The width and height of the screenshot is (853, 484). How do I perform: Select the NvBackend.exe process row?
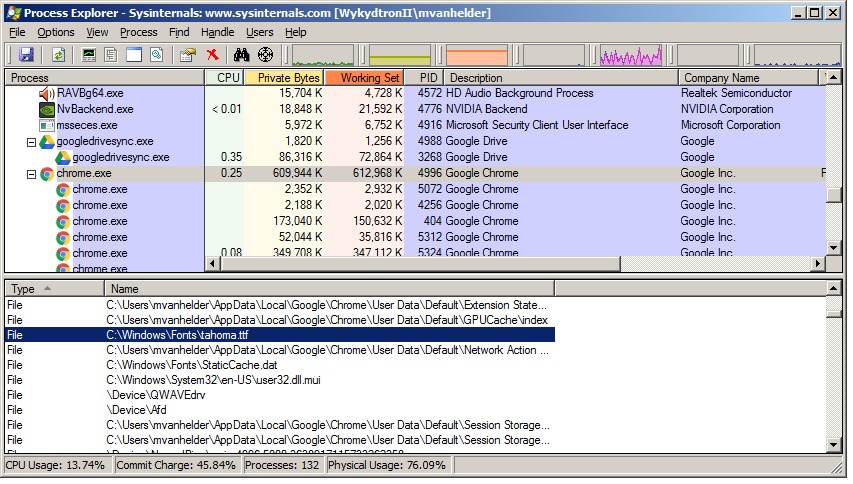95,109
